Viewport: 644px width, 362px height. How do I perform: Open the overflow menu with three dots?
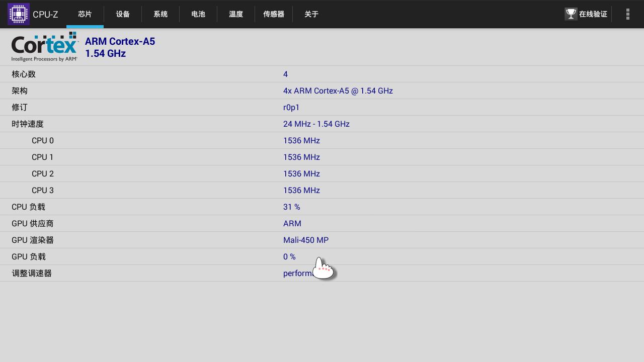(x=627, y=14)
